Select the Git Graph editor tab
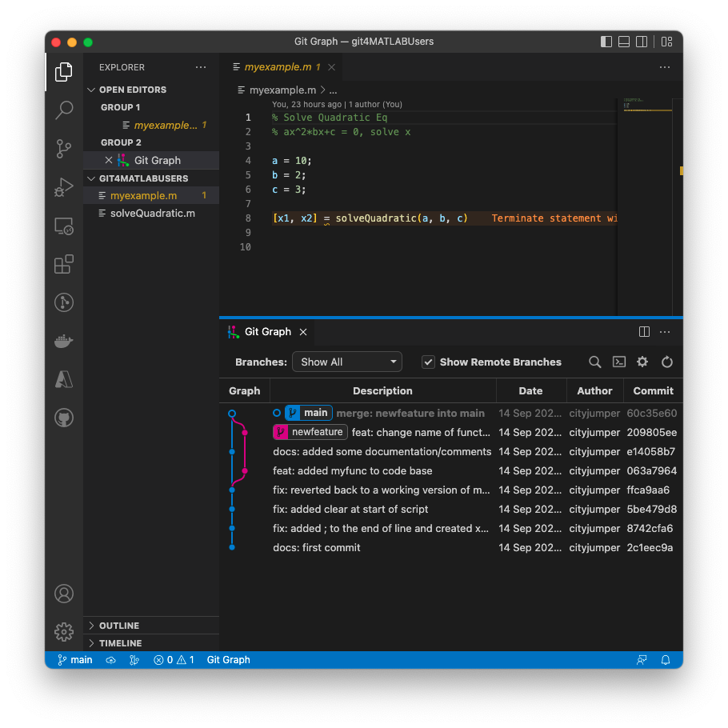This screenshot has width=728, height=728. coord(268,332)
